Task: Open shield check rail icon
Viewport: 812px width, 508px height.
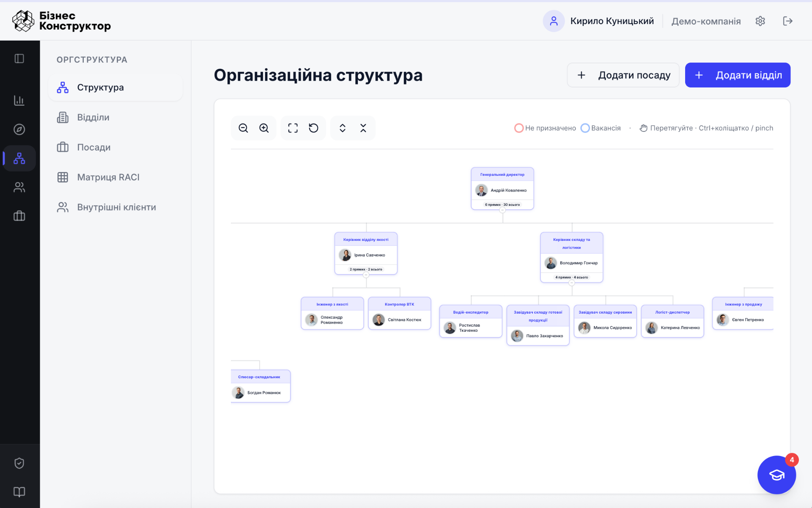Action: [19, 463]
